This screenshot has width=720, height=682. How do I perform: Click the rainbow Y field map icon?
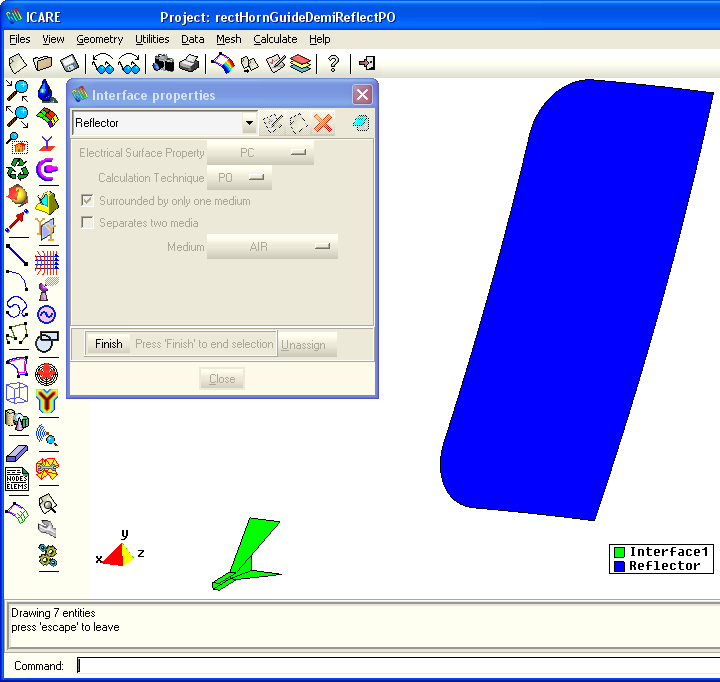coord(47,400)
